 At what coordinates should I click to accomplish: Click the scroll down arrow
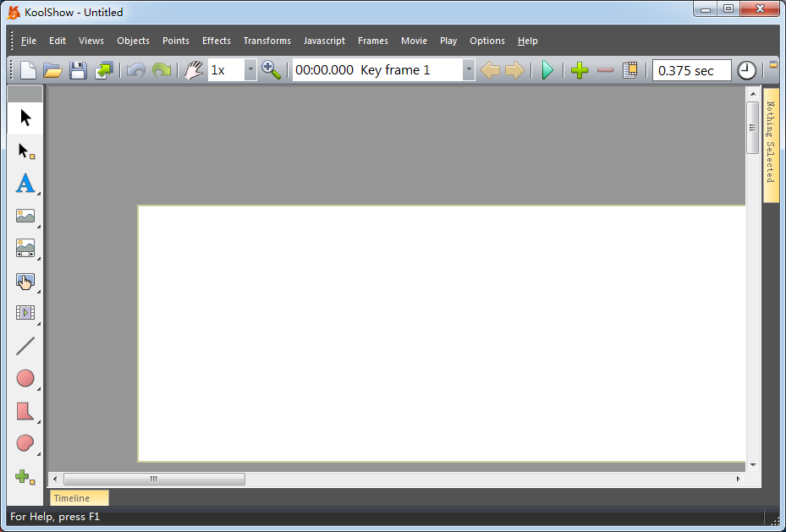753,465
